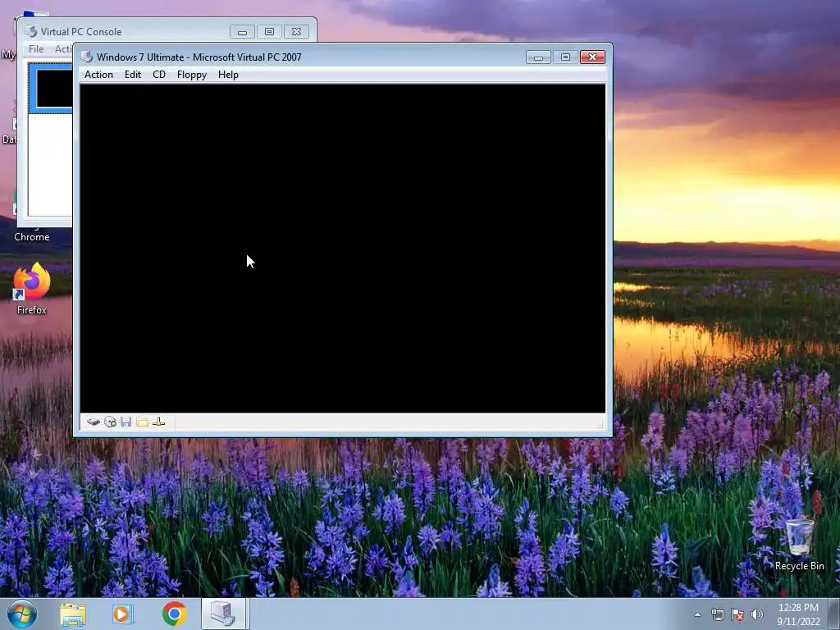The height and width of the screenshot is (630, 840).
Task: Close the Virtual PC Console window
Action: [296, 32]
